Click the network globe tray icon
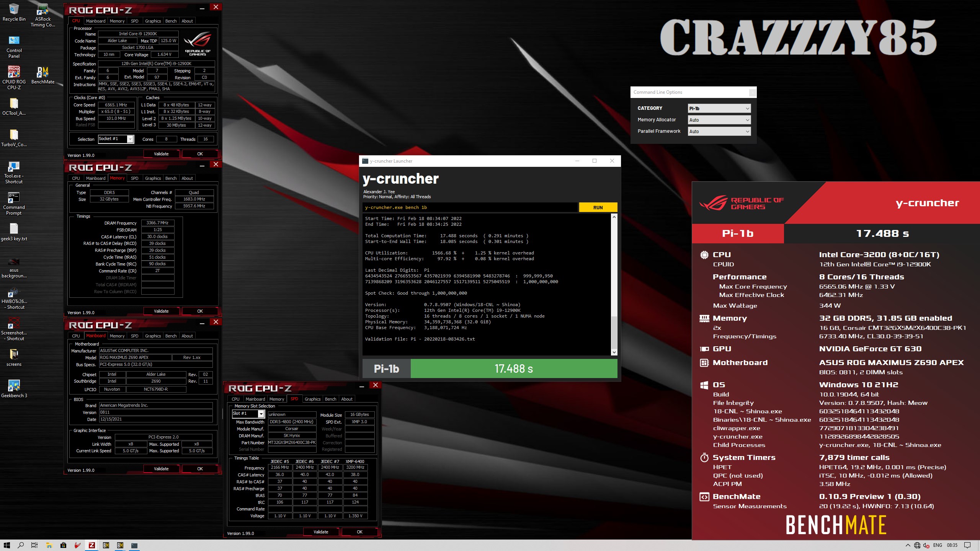Viewport: 980px width, 551px height. point(917,545)
